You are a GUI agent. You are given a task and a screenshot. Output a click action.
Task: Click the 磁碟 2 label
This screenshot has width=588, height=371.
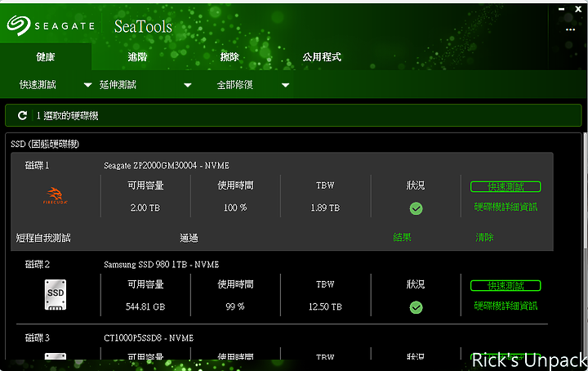click(37, 265)
